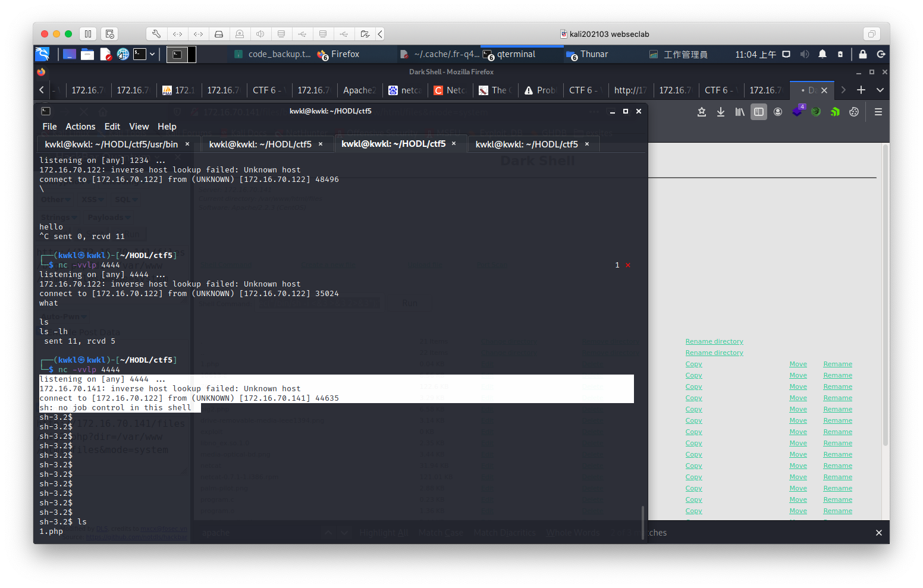Open Firefox account icon
923x588 pixels.
778,112
